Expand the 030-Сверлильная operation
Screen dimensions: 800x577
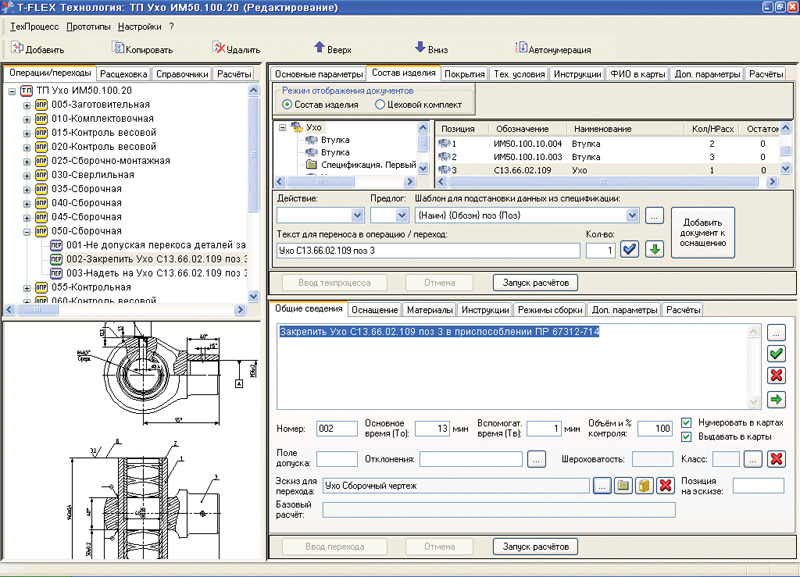coord(27,175)
